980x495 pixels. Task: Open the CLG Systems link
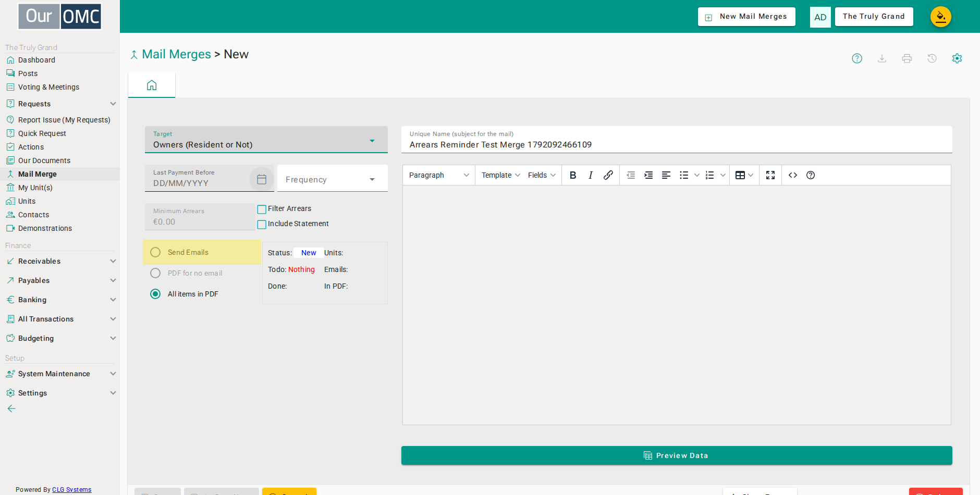72,490
